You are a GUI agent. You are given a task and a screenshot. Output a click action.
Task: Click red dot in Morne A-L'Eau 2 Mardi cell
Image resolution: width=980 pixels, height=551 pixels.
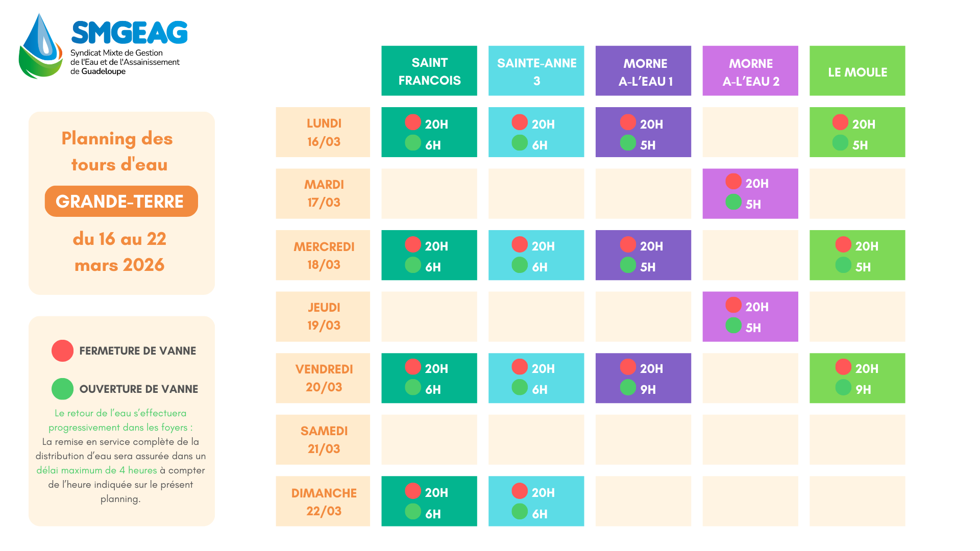pyautogui.click(x=733, y=182)
